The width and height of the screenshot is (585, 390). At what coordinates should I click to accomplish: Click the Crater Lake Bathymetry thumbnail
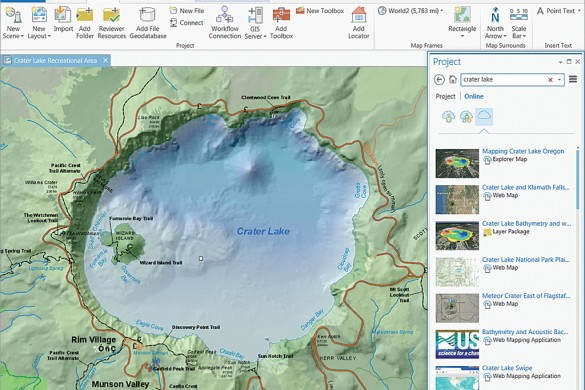pyautogui.click(x=457, y=235)
